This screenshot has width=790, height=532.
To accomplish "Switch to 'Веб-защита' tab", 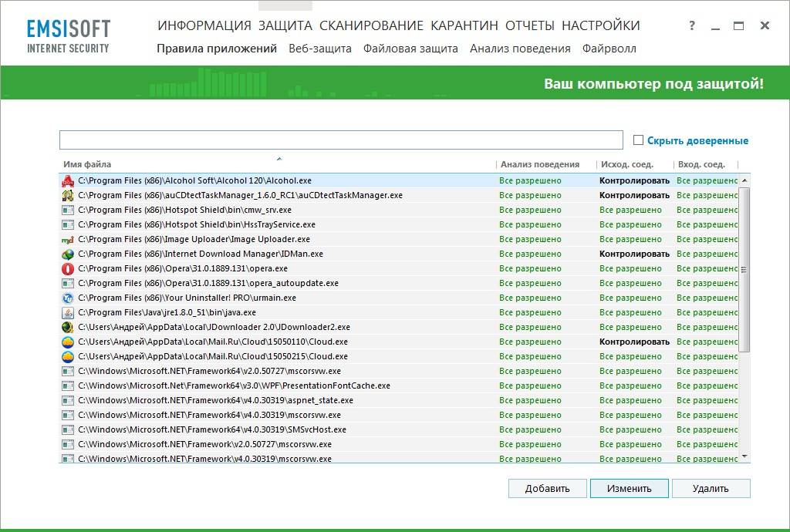I will pos(320,49).
